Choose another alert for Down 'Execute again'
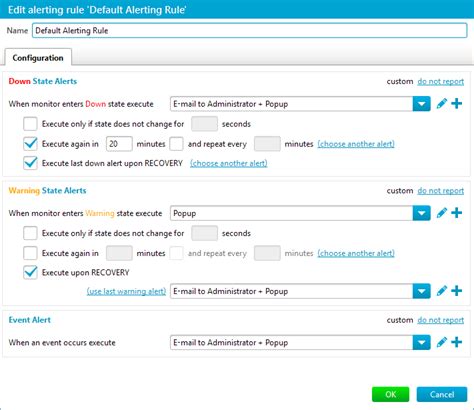The width and height of the screenshot is (474, 410). tap(356, 144)
